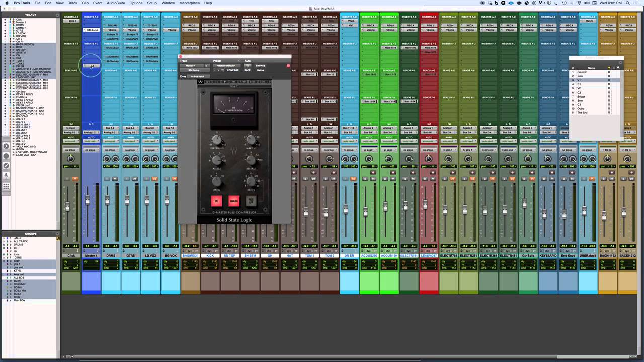Open the SSLComp plugin selector in plugin window
This screenshot has width=644, height=362.
(x=194, y=70)
